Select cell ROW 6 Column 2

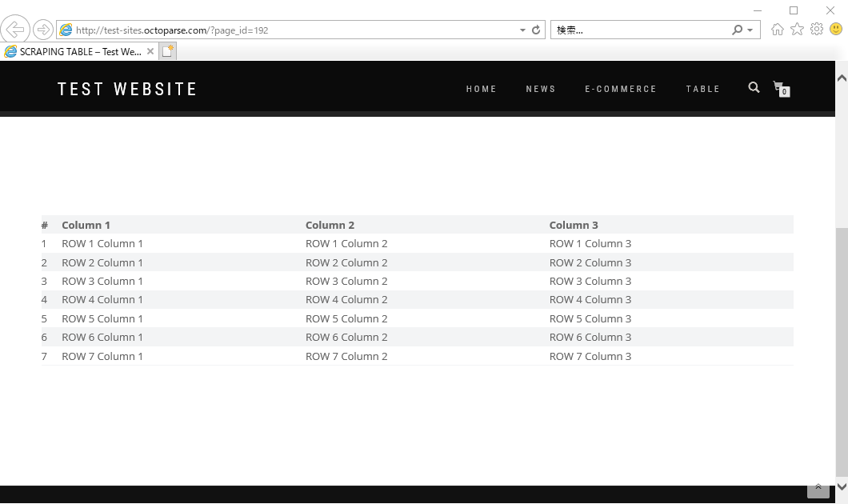click(x=346, y=338)
